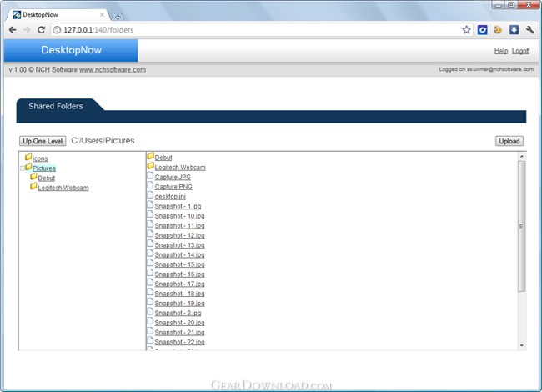Viewport: 542px width, 392px height.
Task: Click the download arrow extension icon
Action: [514, 30]
